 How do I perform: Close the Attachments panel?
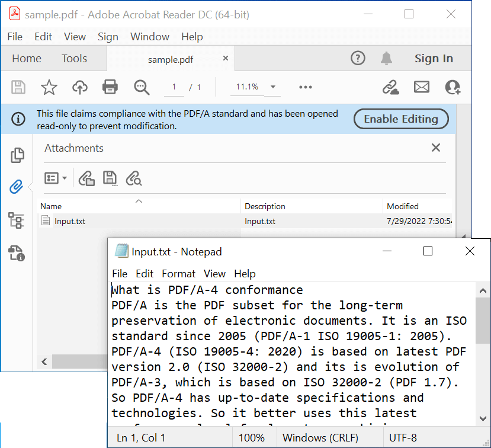[436, 148]
